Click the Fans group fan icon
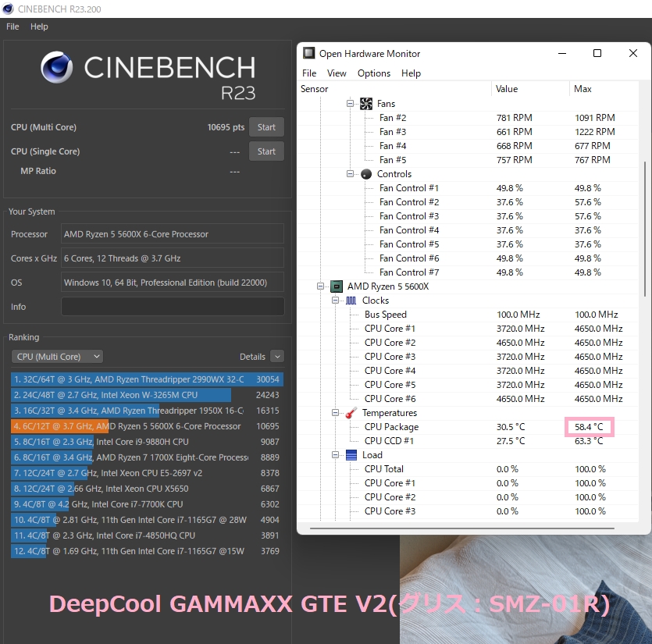Image resolution: width=652 pixels, height=644 pixels. (x=366, y=104)
